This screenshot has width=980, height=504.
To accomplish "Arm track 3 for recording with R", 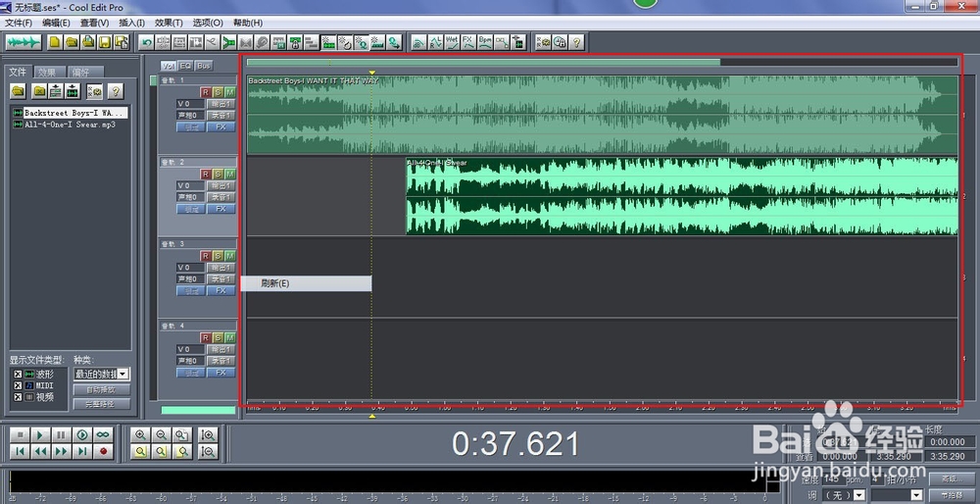I will [x=206, y=256].
